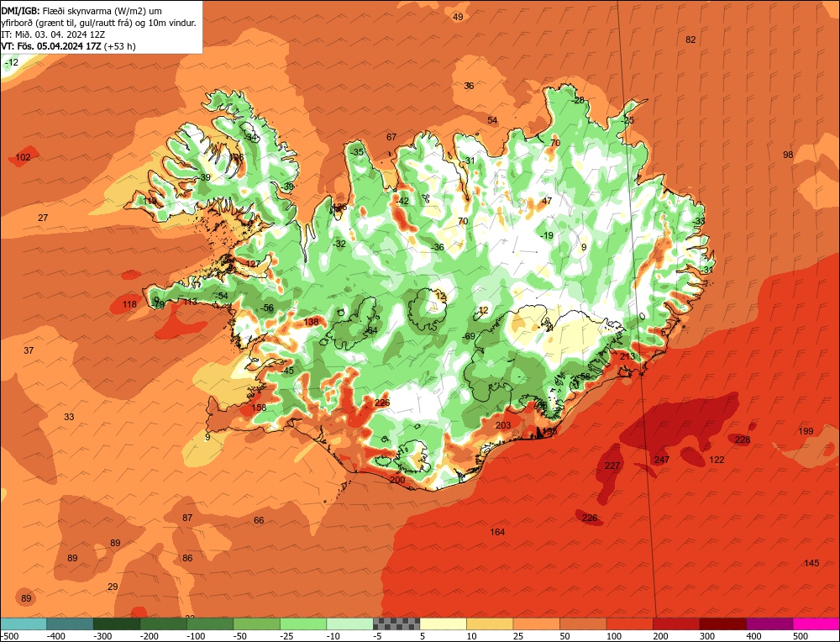Click the 'DMI/IGB: Flæði skynvarma' title line
Image resolution: width=840 pixels, height=642 pixels.
81,11
